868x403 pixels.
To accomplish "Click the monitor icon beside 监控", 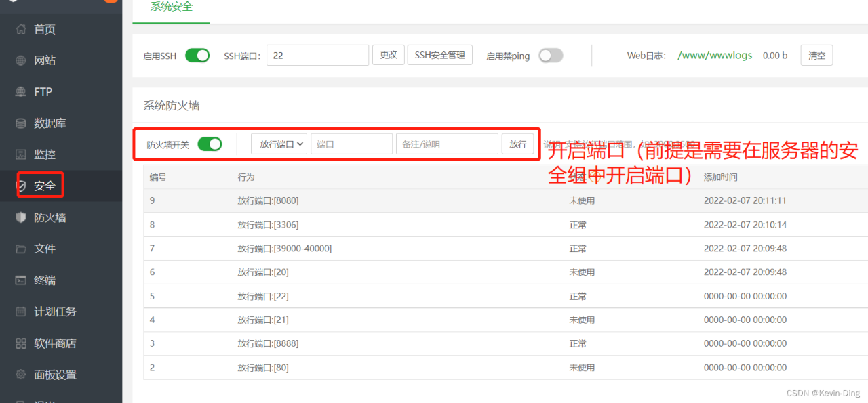I will (x=21, y=154).
